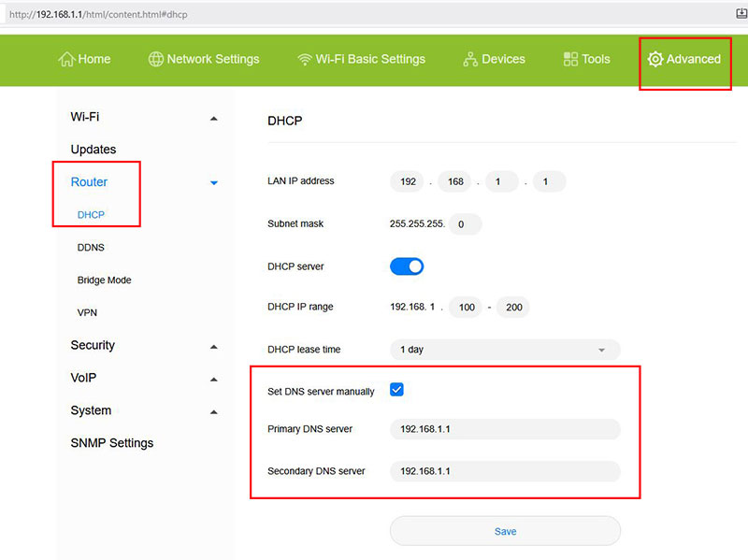Select the Wi-Fi Basic Settings icon

coord(304,59)
